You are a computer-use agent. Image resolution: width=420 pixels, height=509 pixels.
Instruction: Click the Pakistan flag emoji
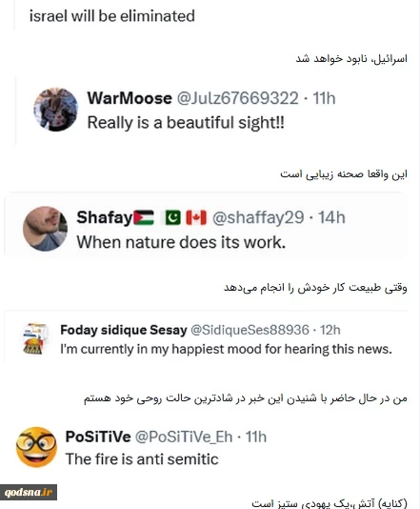click(x=173, y=218)
